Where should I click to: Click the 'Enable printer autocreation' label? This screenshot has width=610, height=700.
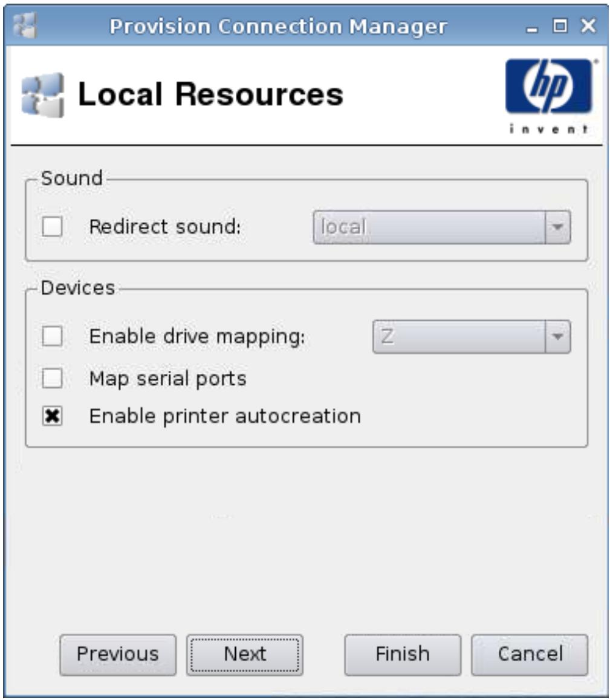tap(225, 416)
